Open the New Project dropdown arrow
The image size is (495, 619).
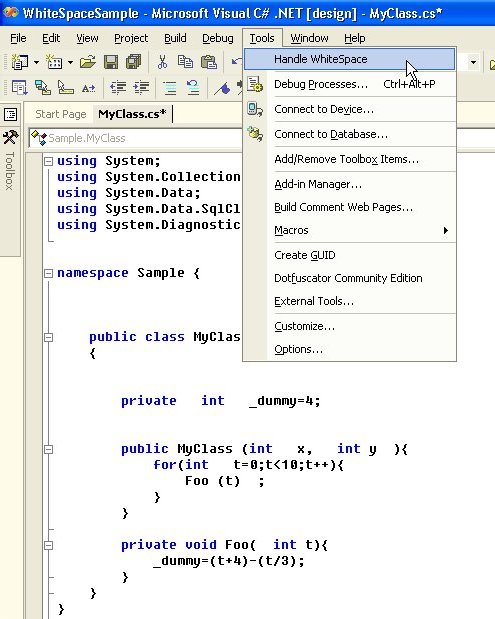tap(36, 62)
